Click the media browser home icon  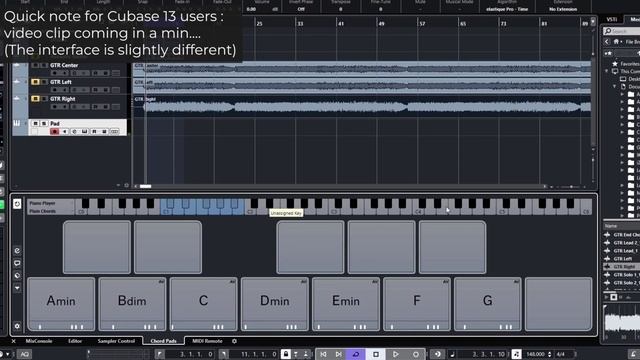coord(616,42)
